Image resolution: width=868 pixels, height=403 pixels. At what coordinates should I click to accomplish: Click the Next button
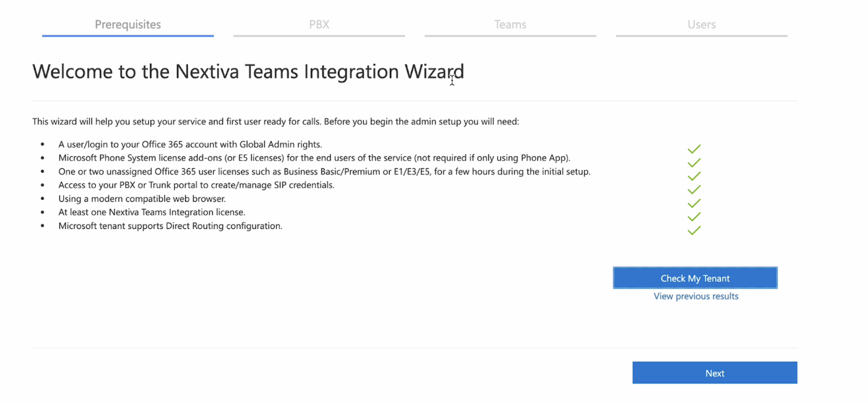click(x=715, y=372)
